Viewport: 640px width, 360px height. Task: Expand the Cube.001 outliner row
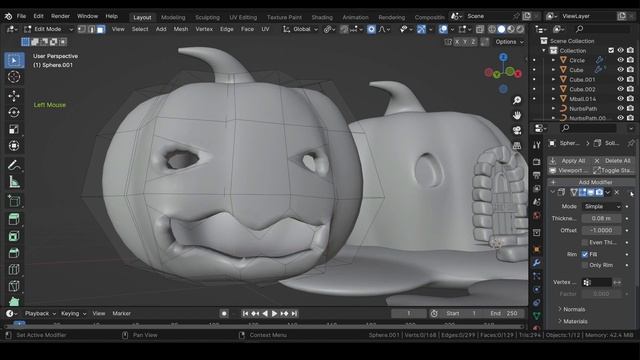pyautogui.click(x=553, y=80)
